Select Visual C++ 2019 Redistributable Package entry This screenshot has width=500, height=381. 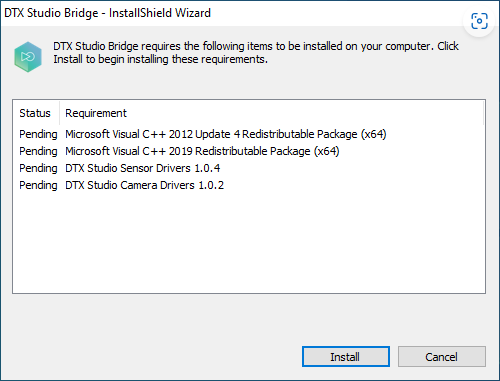click(202, 151)
